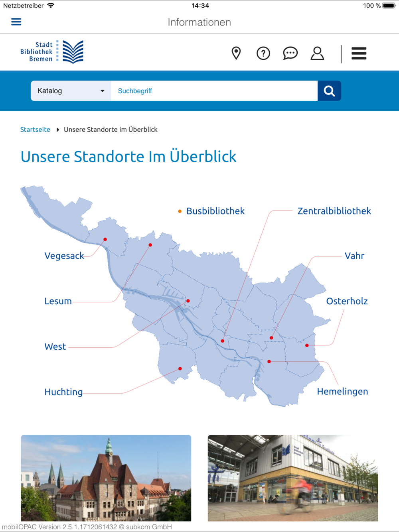Click the red map dot linked to Hemelingen

tap(269, 361)
